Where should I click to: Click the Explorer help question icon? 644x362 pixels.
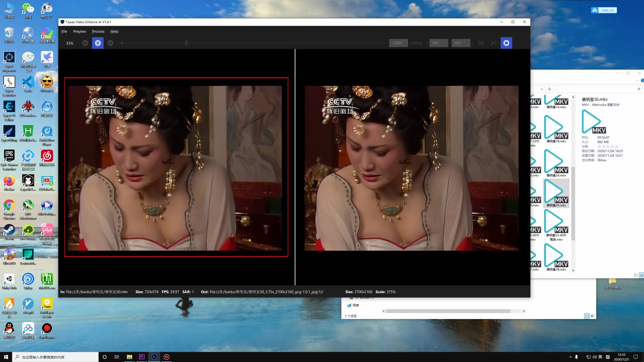(x=642, y=80)
